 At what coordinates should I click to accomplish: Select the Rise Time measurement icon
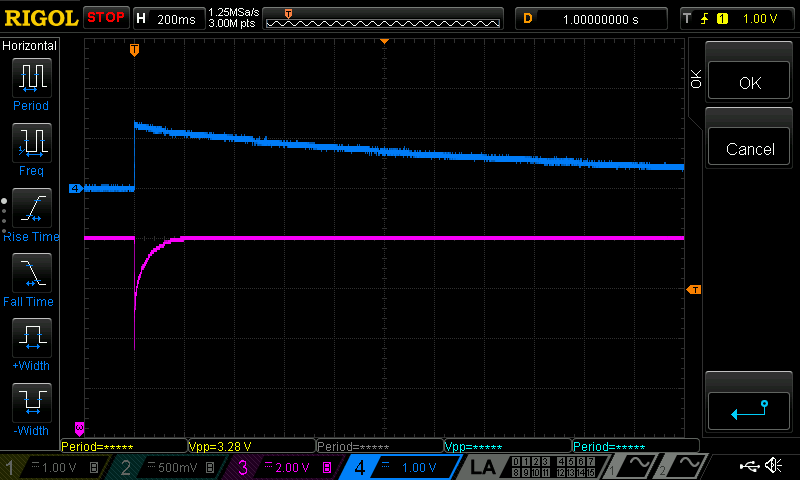point(32,208)
